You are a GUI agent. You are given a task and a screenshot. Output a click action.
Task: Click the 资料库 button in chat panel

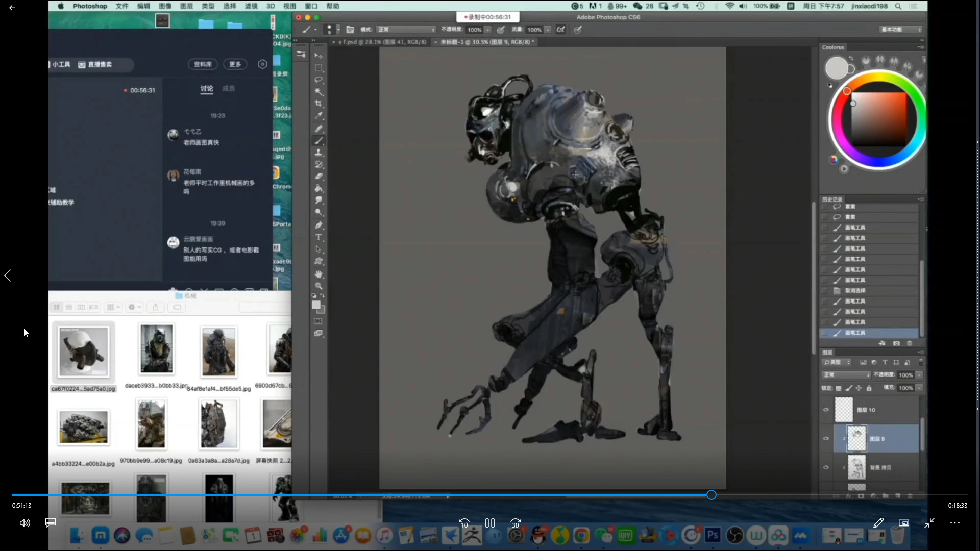pos(203,64)
